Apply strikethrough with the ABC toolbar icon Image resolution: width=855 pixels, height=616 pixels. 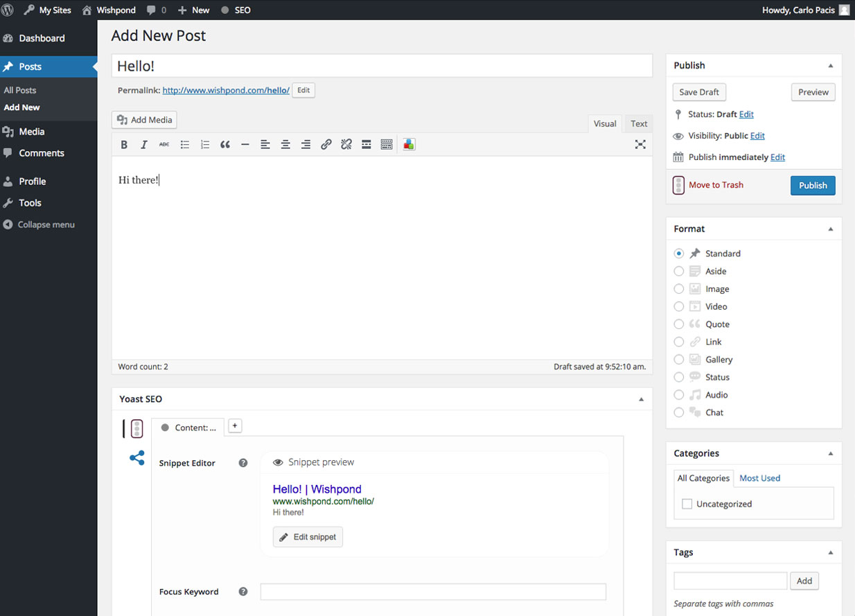coord(164,144)
